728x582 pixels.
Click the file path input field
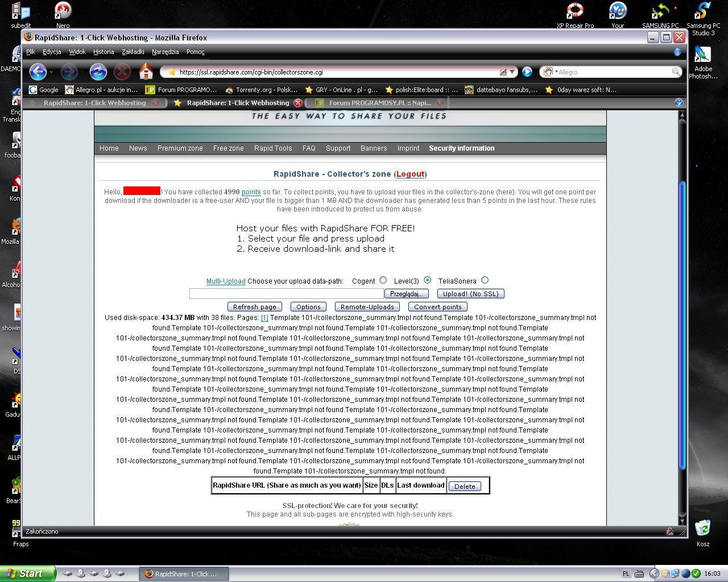click(x=287, y=294)
